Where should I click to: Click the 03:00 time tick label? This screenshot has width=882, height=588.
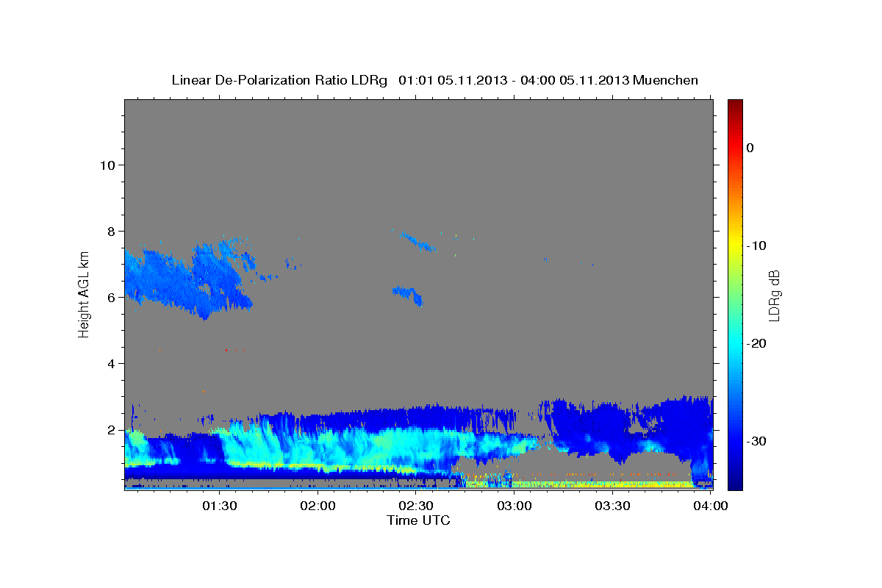[x=514, y=506]
